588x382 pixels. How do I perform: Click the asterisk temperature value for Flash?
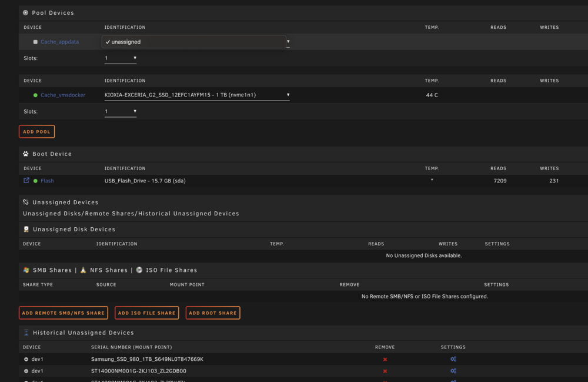(x=432, y=181)
